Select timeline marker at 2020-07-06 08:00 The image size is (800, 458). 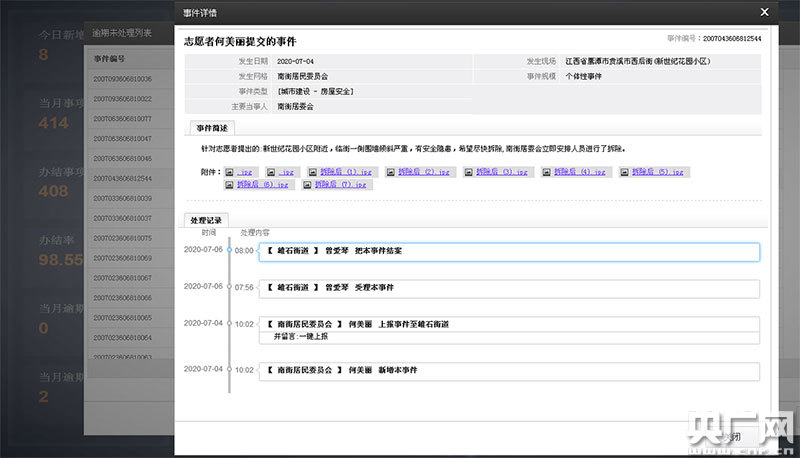point(229,250)
